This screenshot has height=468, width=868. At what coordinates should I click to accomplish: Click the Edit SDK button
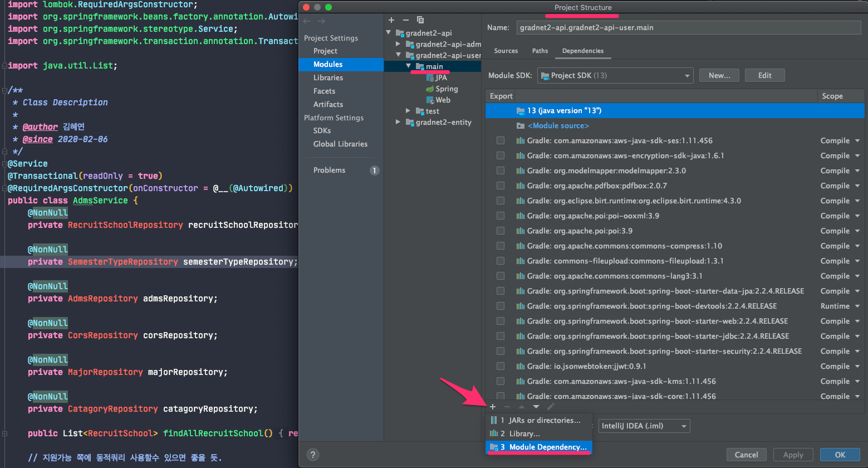tap(765, 76)
